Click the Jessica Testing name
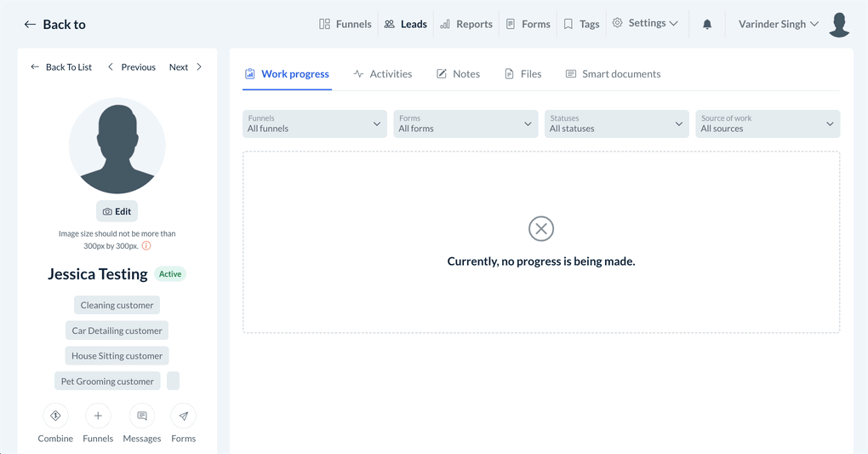The height and width of the screenshot is (454, 868). (97, 273)
